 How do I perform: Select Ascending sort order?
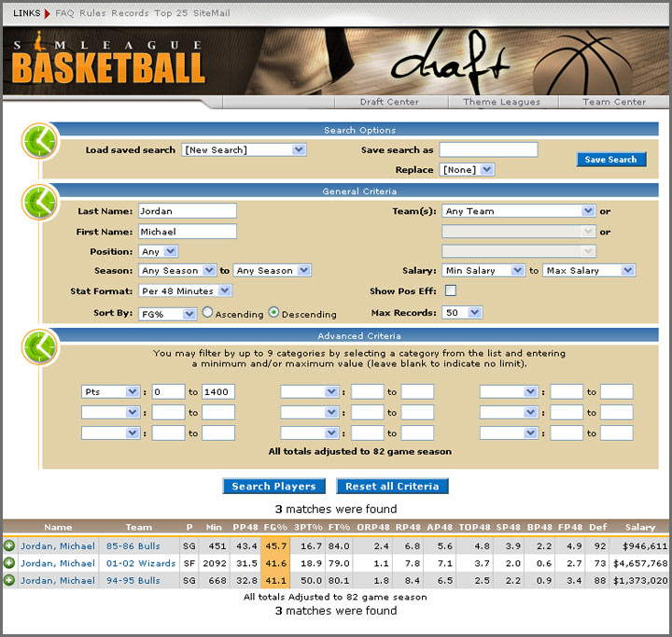coord(208,313)
